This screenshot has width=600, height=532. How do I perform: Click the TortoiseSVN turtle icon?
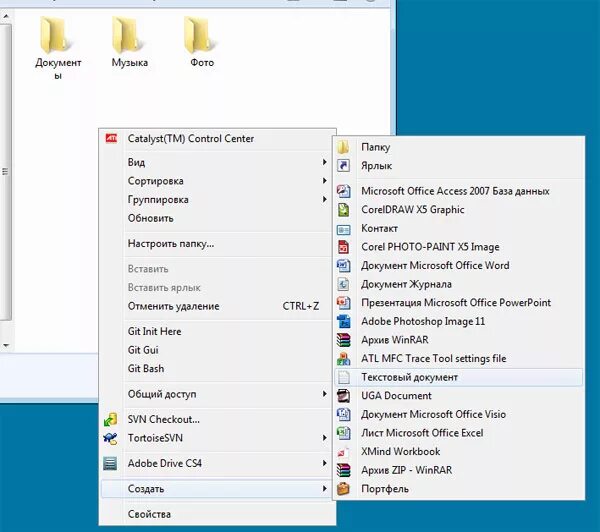tap(110, 438)
